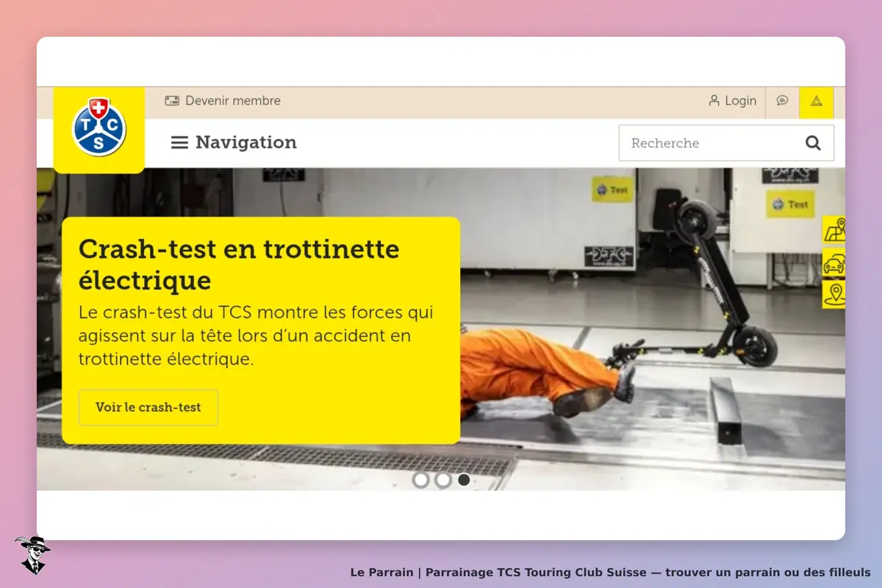The image size is (882, 588).
Task: Click the Le Parrain mascot logo
Action: [x=32, y=555]
